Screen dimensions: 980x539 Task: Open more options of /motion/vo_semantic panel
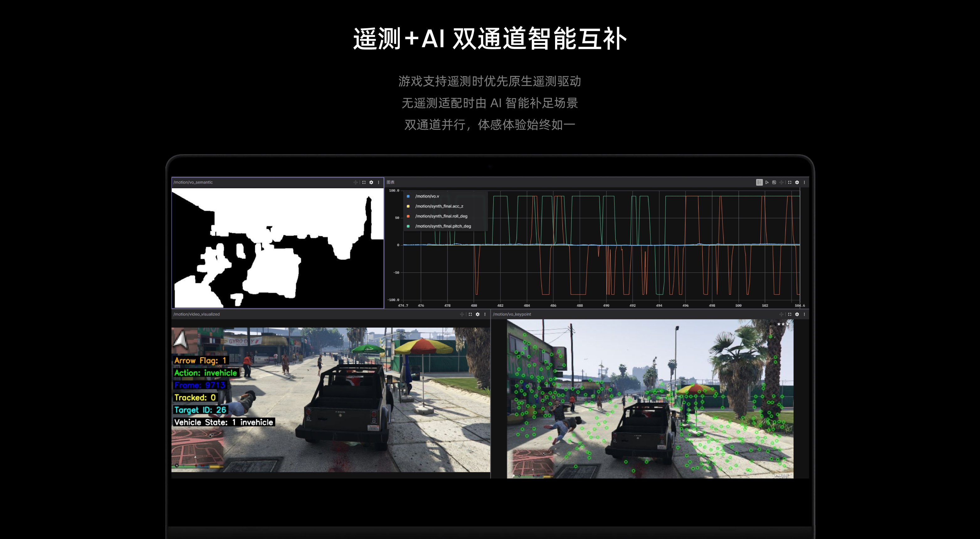pos(379,182)
